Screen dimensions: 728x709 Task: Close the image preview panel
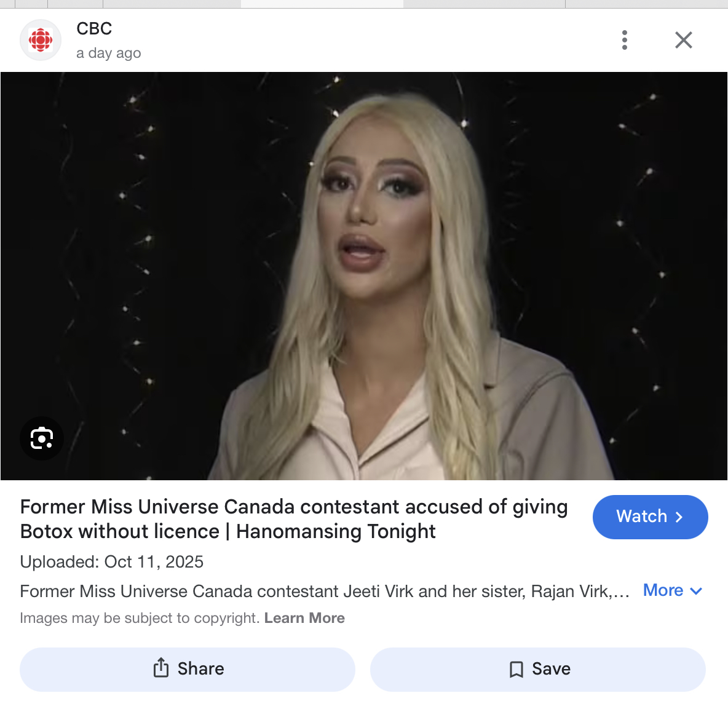[x=684, y=40]
